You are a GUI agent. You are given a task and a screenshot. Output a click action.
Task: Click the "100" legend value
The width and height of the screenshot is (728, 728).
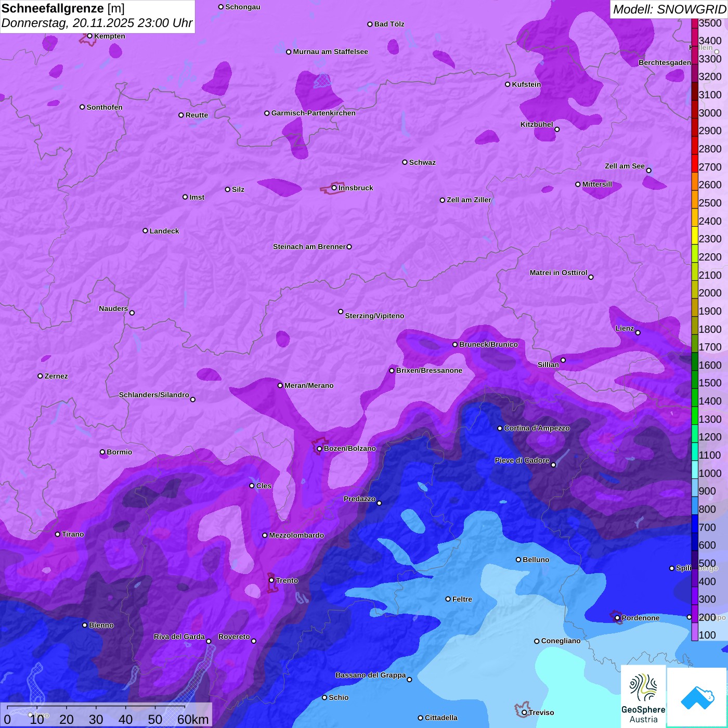(708, 635)
